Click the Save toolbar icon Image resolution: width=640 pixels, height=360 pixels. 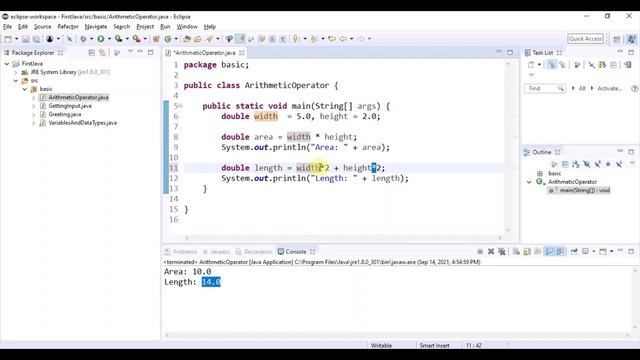(x=25, y=39)
